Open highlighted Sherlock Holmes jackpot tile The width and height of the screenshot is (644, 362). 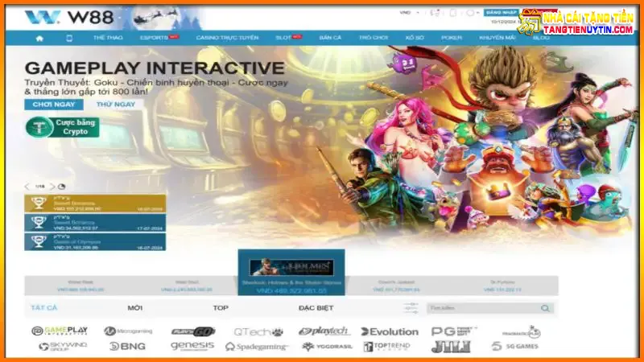291,272
